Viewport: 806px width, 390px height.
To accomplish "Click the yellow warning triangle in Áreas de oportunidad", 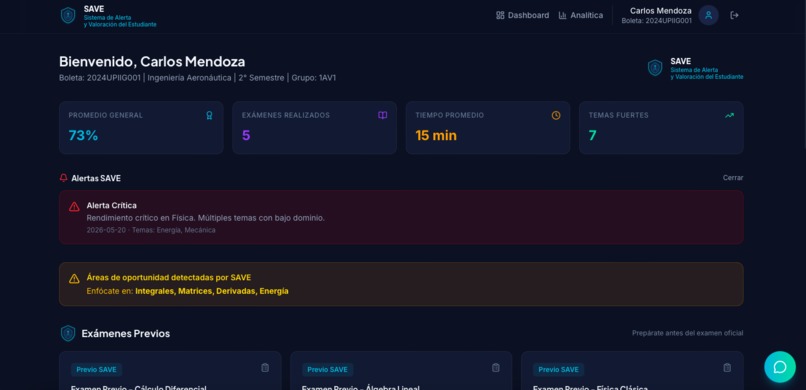I will click(x=75, y=278).
